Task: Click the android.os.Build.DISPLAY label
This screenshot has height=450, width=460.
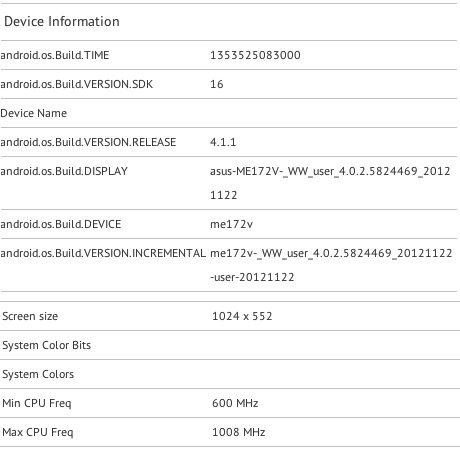Action: [64, 171]
